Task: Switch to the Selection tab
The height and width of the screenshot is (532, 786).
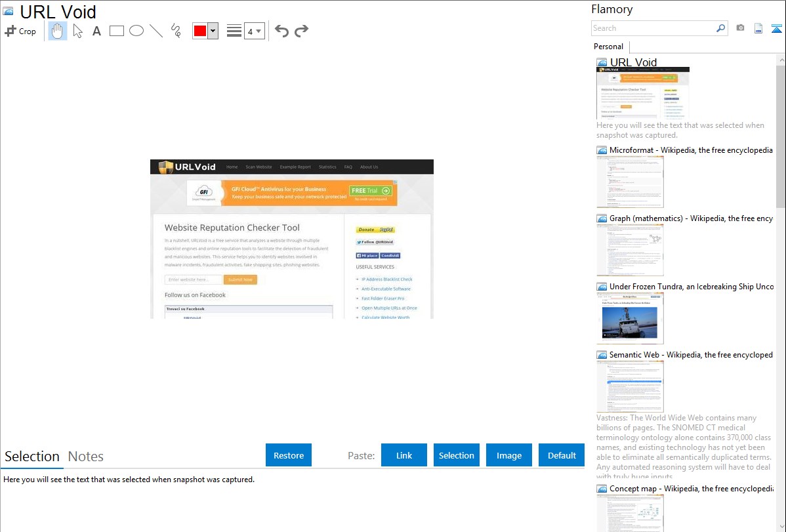Action: [32, 457]
